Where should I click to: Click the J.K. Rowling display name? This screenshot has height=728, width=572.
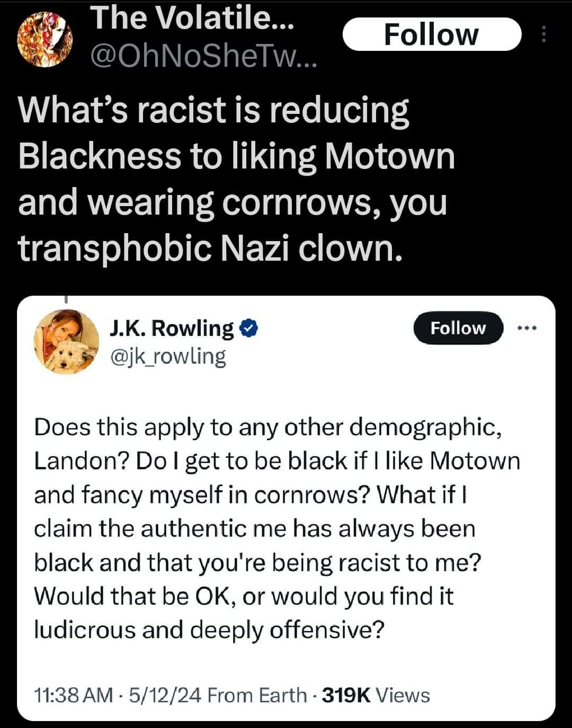pos(171,329)
